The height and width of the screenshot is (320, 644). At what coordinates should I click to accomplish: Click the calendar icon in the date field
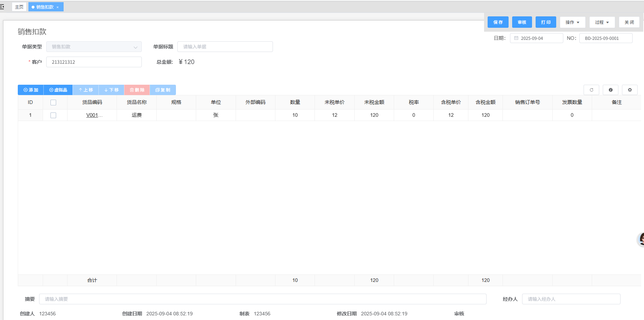516,38
